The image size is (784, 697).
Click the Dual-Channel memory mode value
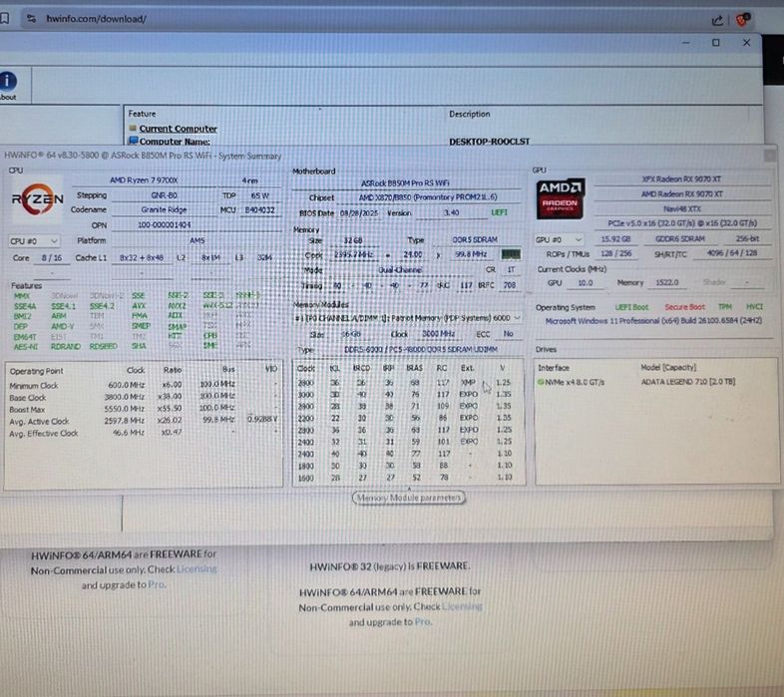point(400,270)
